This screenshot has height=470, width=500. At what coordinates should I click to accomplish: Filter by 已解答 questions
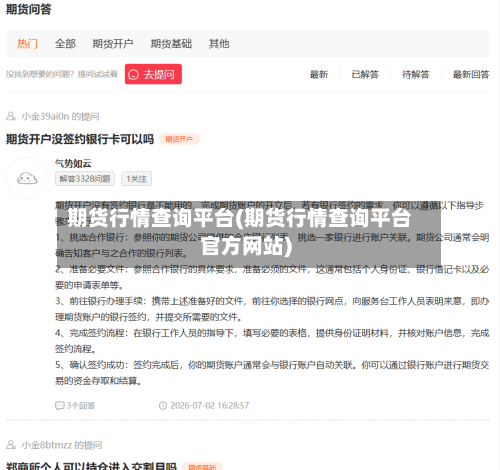tap(365, 74)
